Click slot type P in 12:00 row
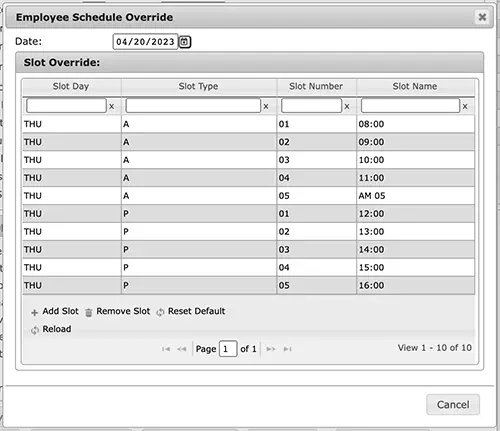The width and height of the screenshot is (500, 431). [199, 214]
